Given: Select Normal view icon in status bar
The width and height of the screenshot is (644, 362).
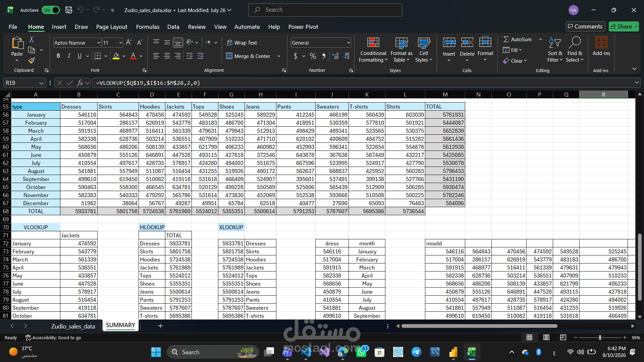Looking at the screenshot, I should pos(529,338).
